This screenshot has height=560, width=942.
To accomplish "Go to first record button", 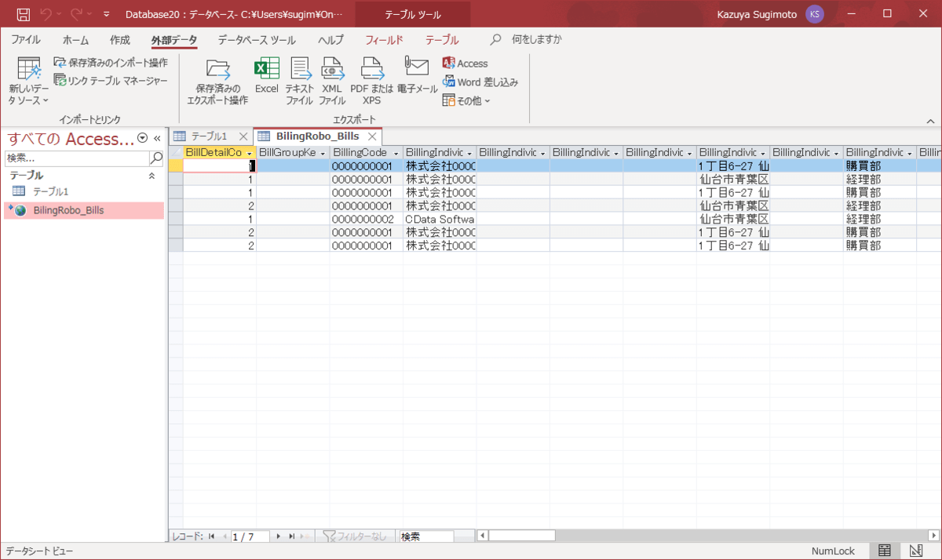I will point(212,536).
